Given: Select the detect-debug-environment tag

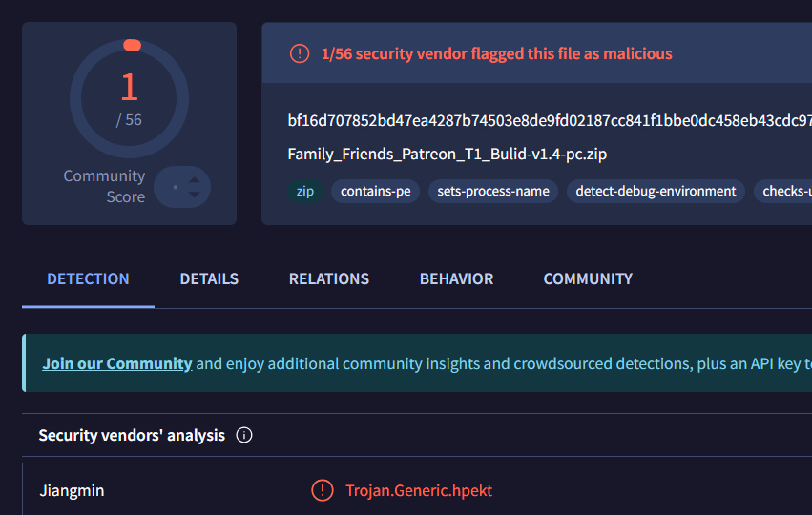Looking at the screenshot, I should click(x=656, y=191).
